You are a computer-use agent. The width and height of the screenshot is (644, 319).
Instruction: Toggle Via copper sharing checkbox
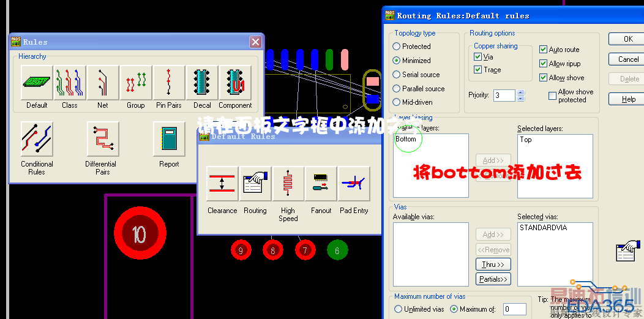(477, 57)
